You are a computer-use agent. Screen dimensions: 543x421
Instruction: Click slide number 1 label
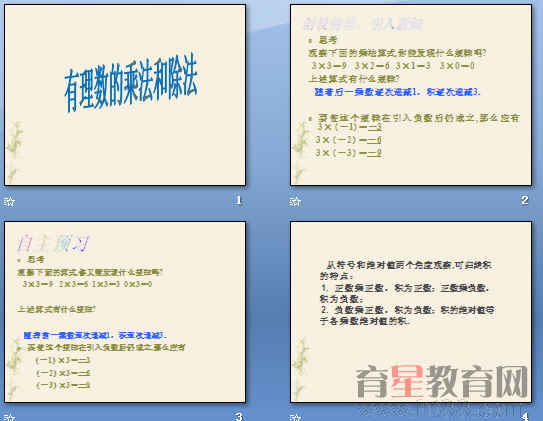pos(238,200)
